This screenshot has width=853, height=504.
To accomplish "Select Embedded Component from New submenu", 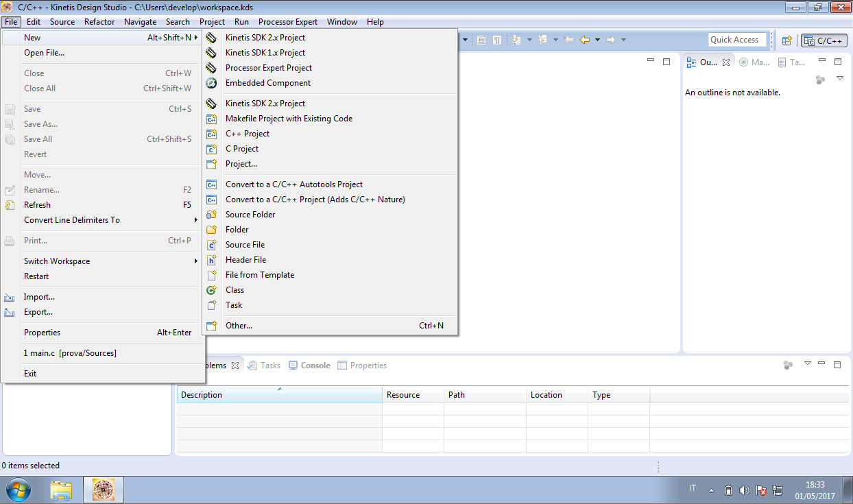I will 331,83.
